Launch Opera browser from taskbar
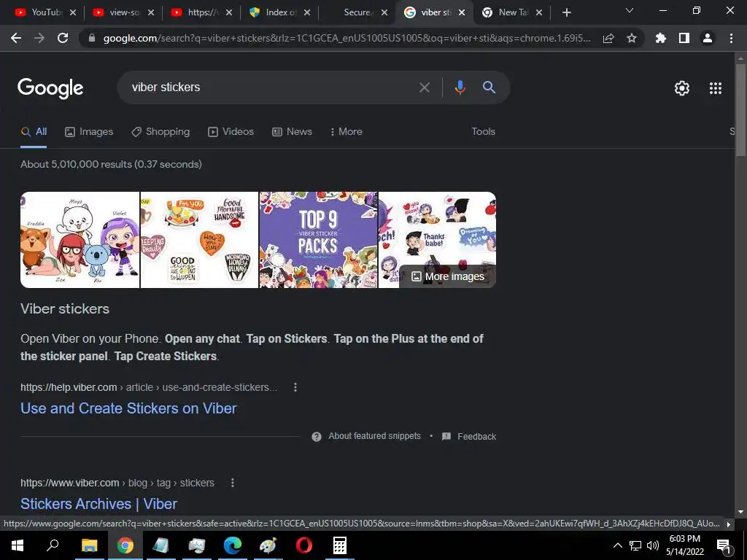Image resolution: width=747 pixels, height=560 pixels. tap(304, 545)
